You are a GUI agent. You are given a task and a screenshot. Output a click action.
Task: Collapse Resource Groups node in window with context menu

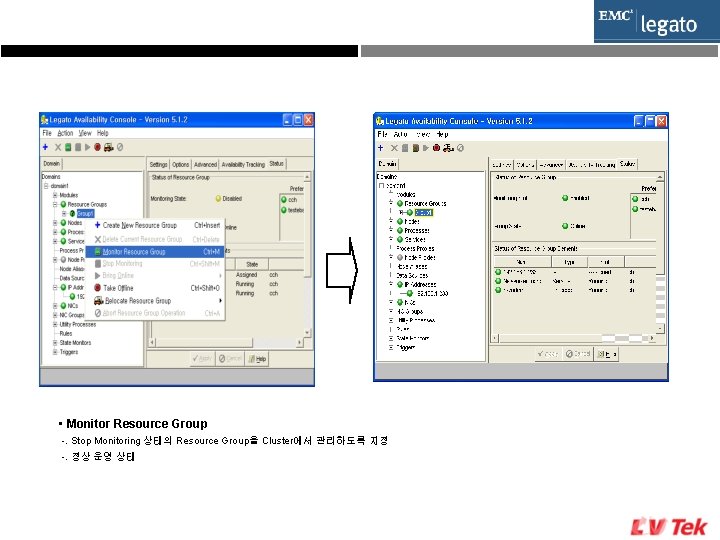[x=55, y=204]
